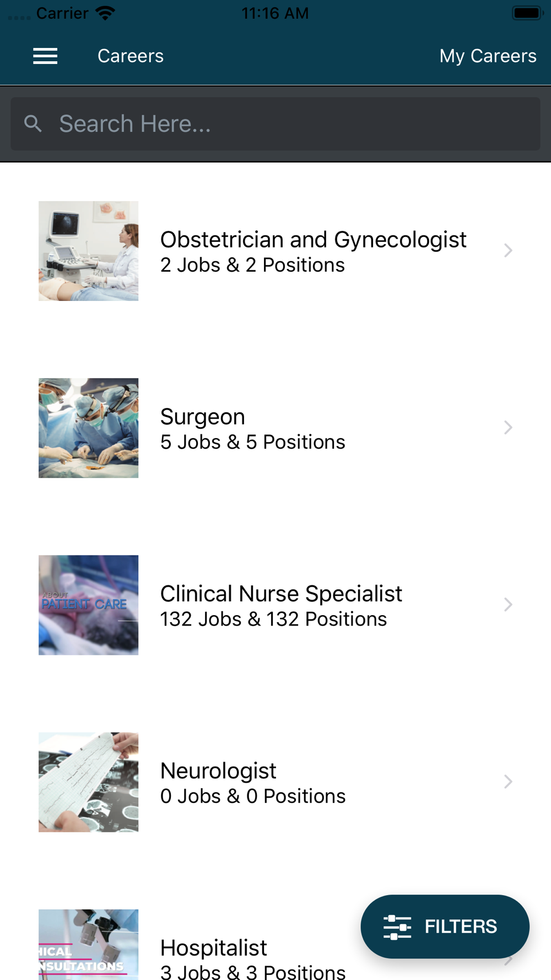Select the Hospitalist career title
Image resolution: width=551 pixels, height=980 pixels.
coord(214,947)
